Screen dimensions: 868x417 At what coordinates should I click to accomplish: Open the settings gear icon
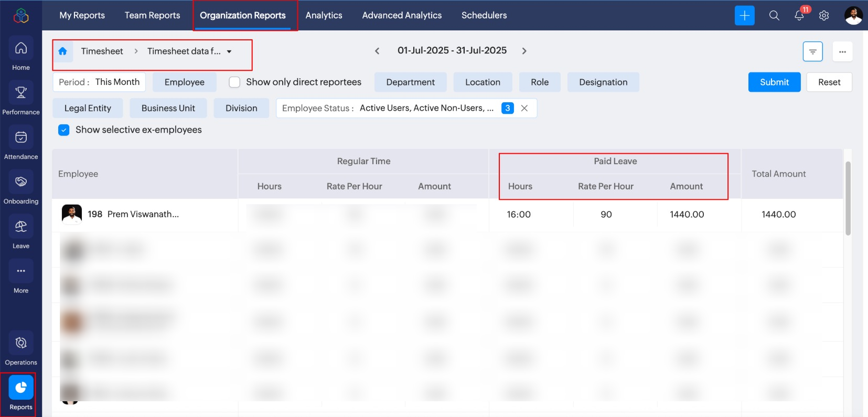tap(824, 16)
